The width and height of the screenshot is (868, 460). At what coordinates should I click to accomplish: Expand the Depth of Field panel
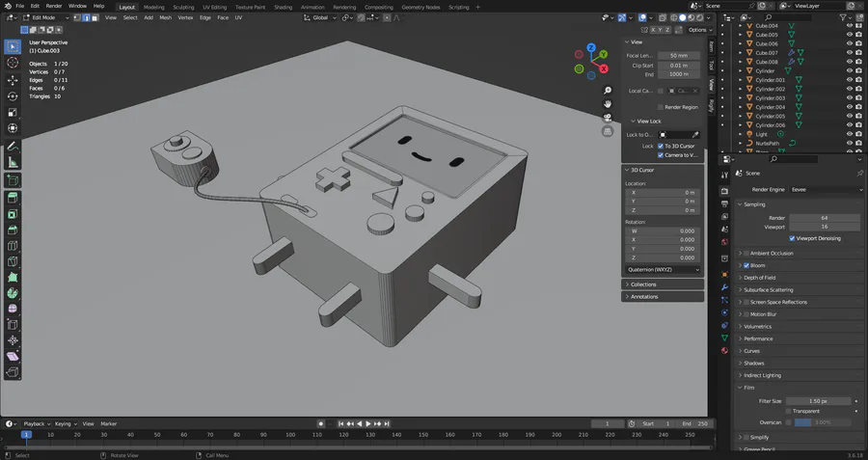click(800, 278)
